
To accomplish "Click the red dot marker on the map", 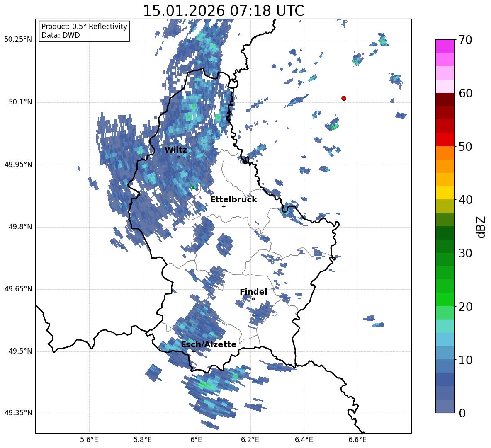I will [344, 98].
